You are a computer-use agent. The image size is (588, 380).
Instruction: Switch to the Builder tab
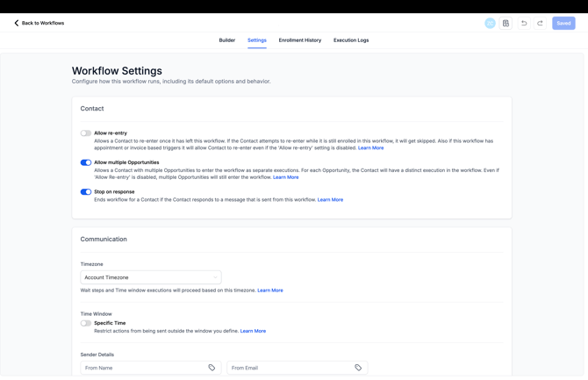tap(226, 40)
